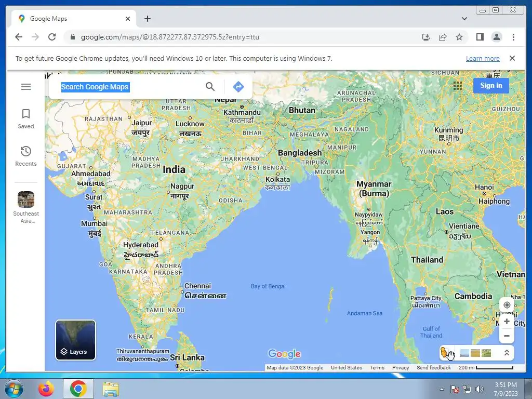The height and width of the screenshot is (399, 532).
Task: Click the Chrome taskbar icon
Action: pos(78,389)
